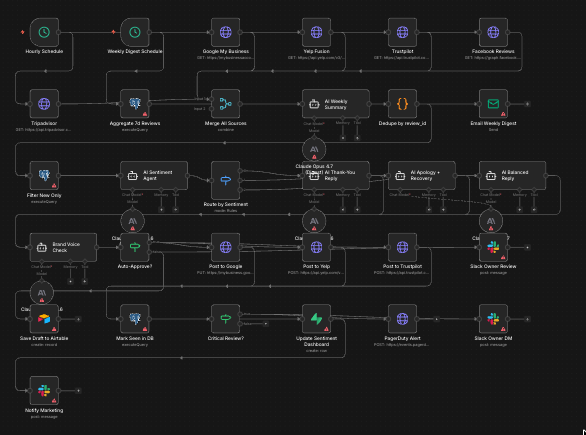
Task: Open the PagerDuty Alert HTTP node
Action: pos(402,319)
